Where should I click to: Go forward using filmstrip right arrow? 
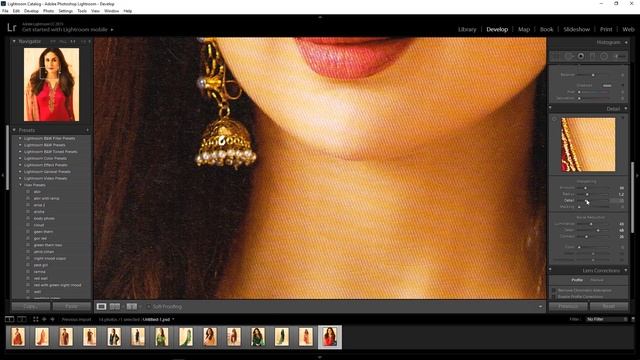pos(52,319)
